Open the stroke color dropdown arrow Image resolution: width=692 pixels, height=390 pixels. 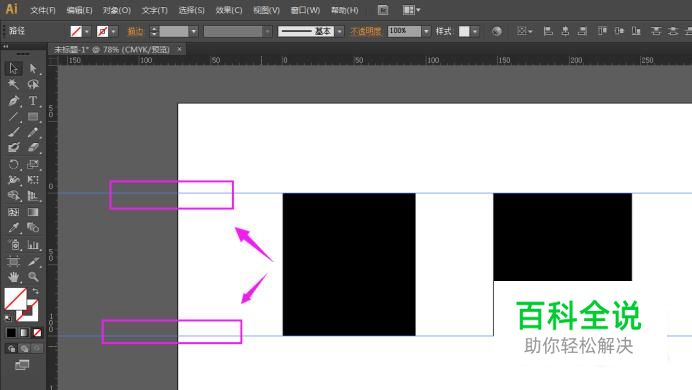pyautogui.click(x=113, y=31)
